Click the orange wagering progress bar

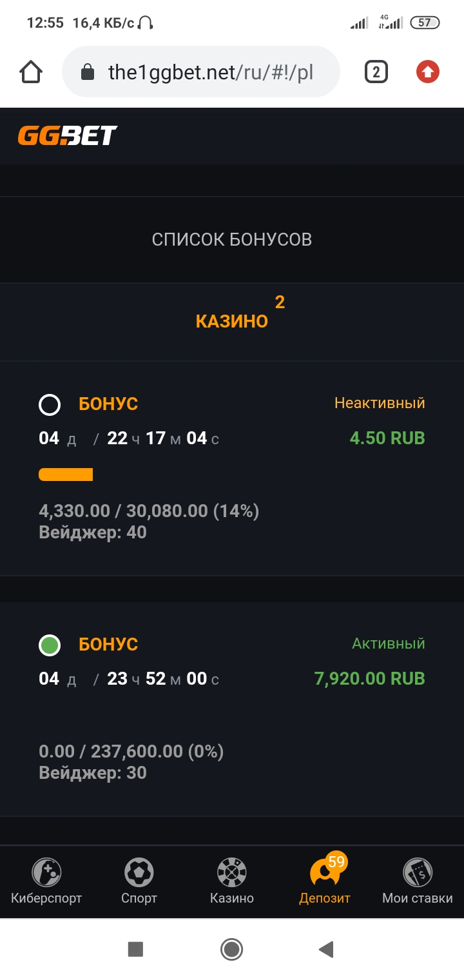(66, 475)
